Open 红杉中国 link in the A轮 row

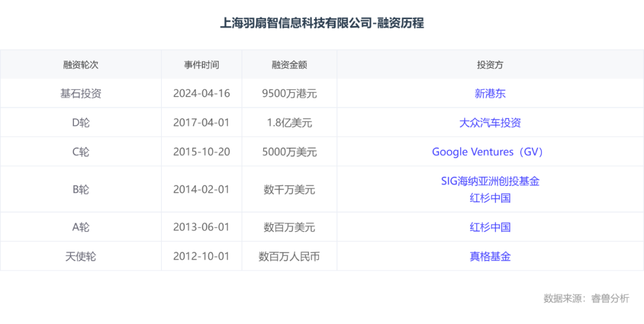click(490, 227)
